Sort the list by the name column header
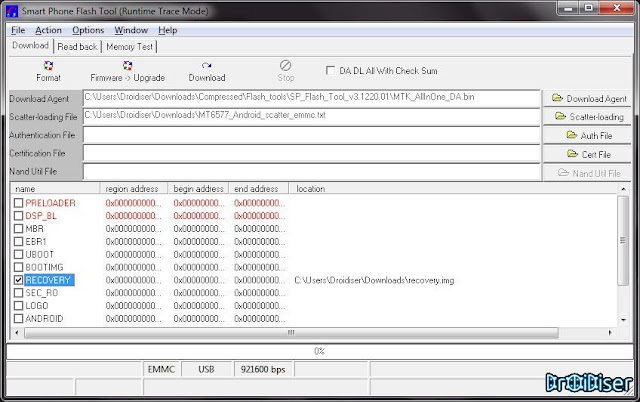Screen dimensions: 640x402 (55, 189)
